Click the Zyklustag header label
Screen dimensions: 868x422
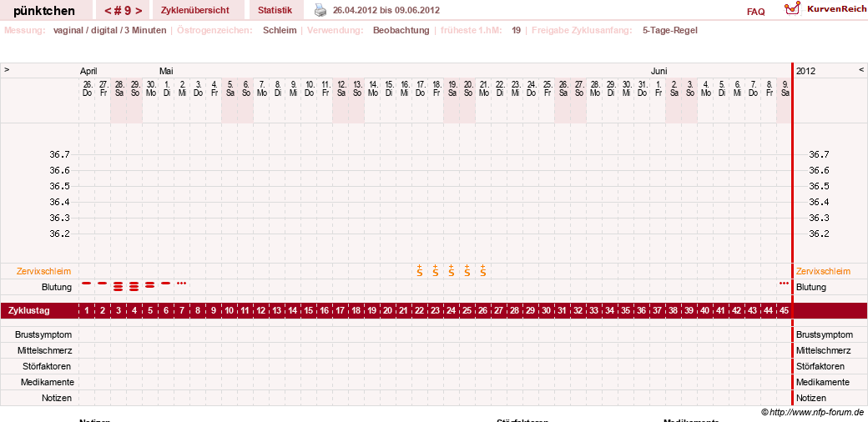[28, 311]
